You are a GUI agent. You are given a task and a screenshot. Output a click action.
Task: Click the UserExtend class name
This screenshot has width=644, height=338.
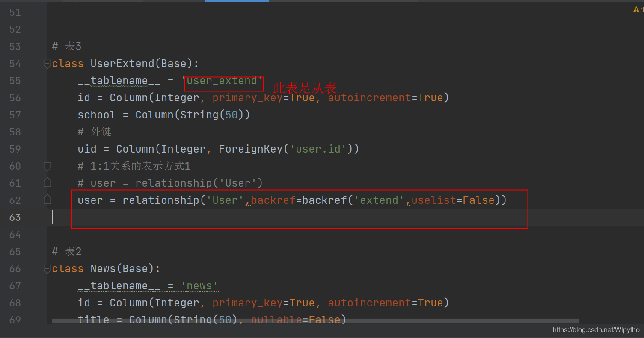[x=122, y=64]
